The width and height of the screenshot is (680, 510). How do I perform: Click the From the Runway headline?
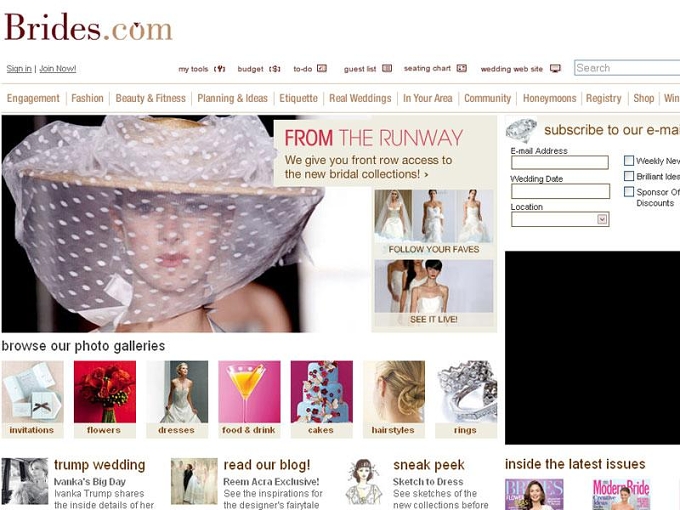point(374,138)
